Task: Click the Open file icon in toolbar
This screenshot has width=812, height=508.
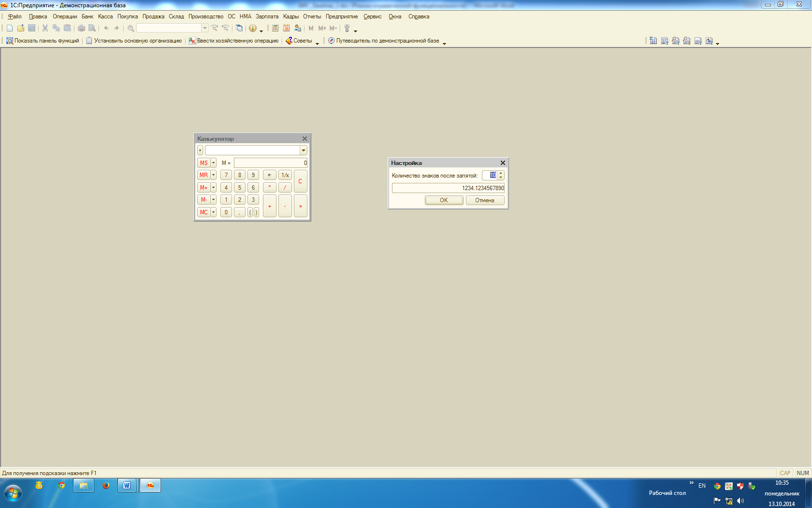Action: click(21, 28)
